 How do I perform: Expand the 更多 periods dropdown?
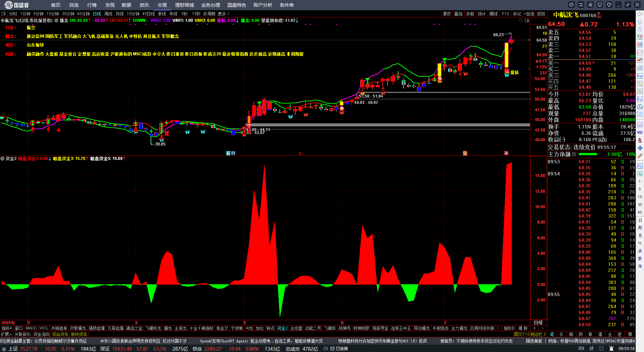click(224, 14)
